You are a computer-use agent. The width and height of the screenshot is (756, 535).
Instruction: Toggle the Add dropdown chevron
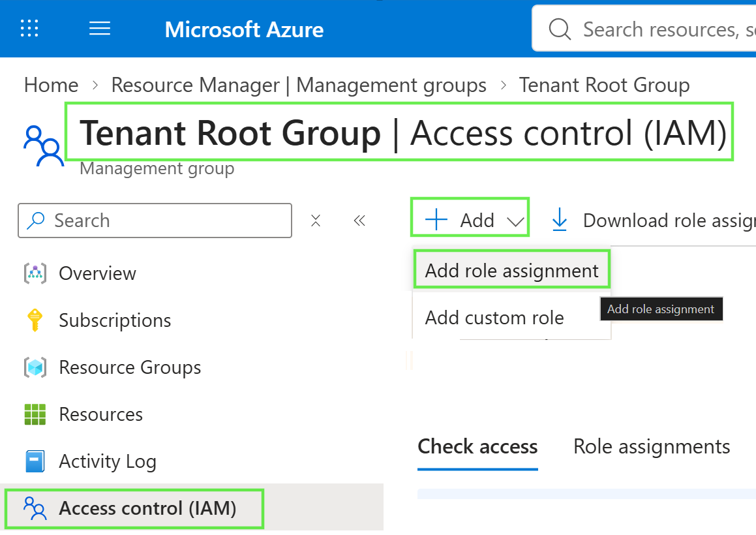(x=515, y=221)
